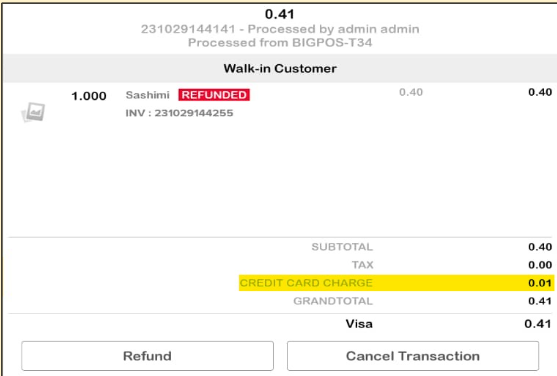The image size is (557, 376).
Task: Click the 0.41 total amount at top
Action: click(x=280, y=14)
